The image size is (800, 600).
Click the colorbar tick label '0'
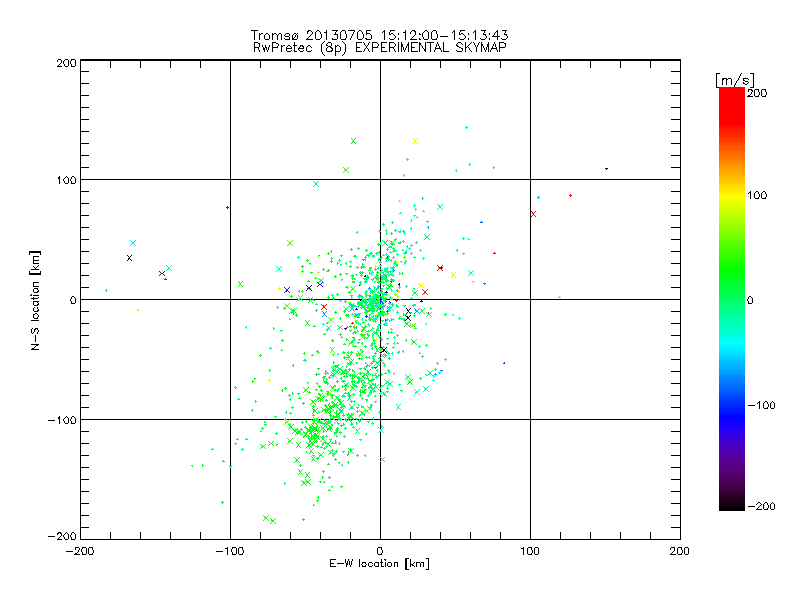pyautogui.click(x=750, y=300)
